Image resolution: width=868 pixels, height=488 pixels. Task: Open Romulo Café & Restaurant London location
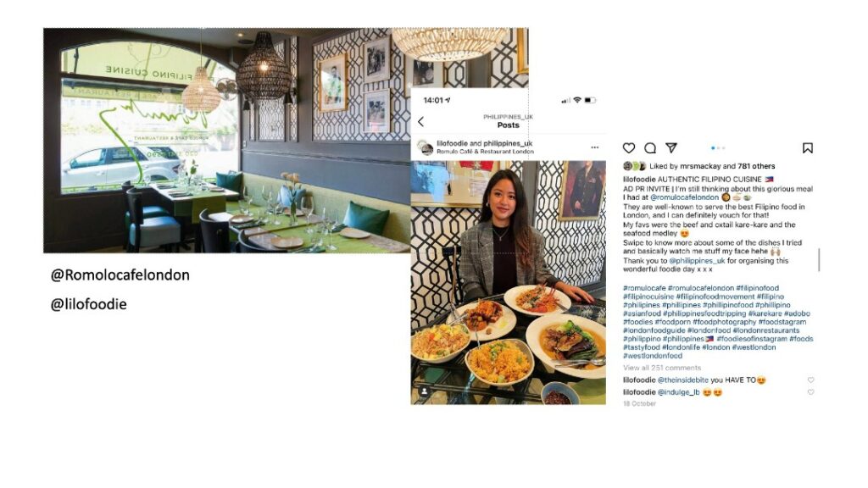coord(485,151)
